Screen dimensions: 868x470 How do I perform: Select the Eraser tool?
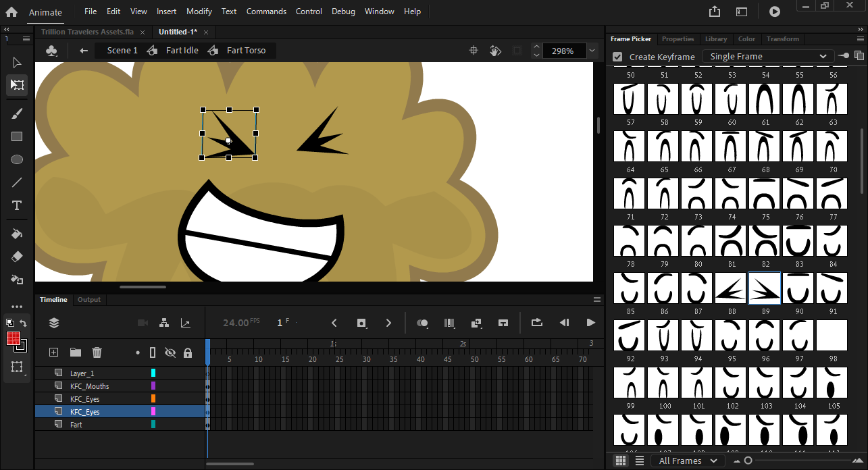[16, 257]
